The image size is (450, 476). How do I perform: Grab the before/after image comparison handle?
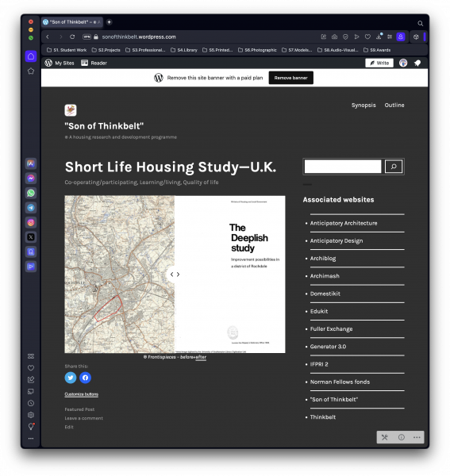[175, 274]
